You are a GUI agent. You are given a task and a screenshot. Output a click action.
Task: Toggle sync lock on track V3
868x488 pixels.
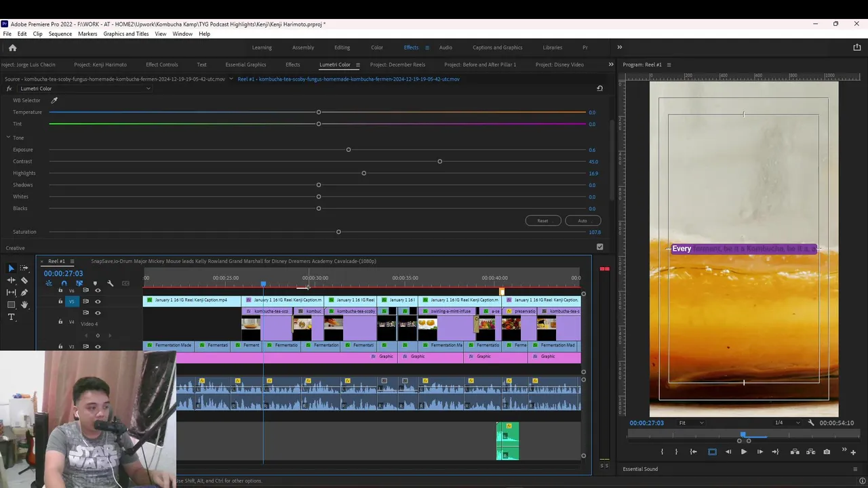click(x=85, y=346)
